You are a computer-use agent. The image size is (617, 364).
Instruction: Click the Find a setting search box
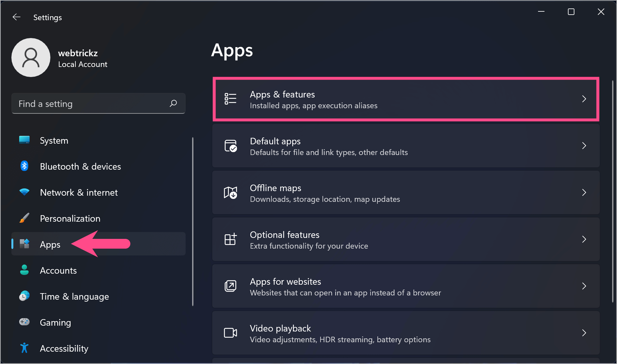coord(91,104)
